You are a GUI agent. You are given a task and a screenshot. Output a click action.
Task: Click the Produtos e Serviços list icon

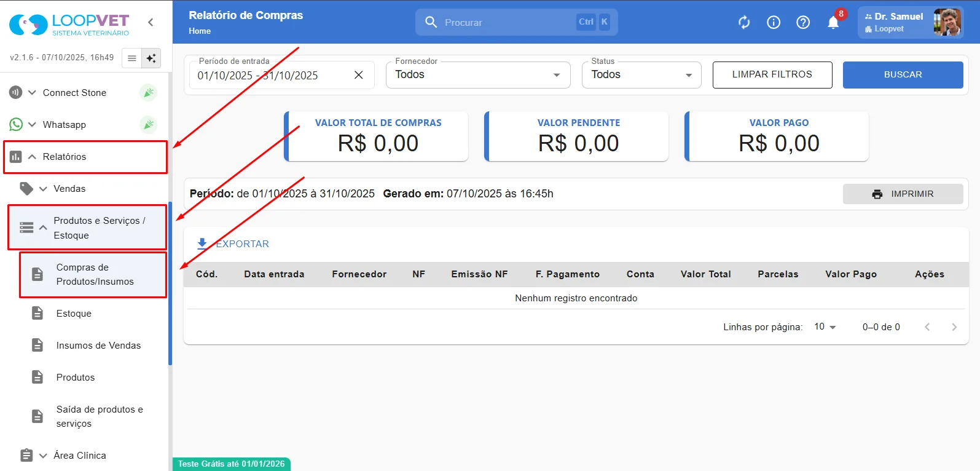coord(26,228)
